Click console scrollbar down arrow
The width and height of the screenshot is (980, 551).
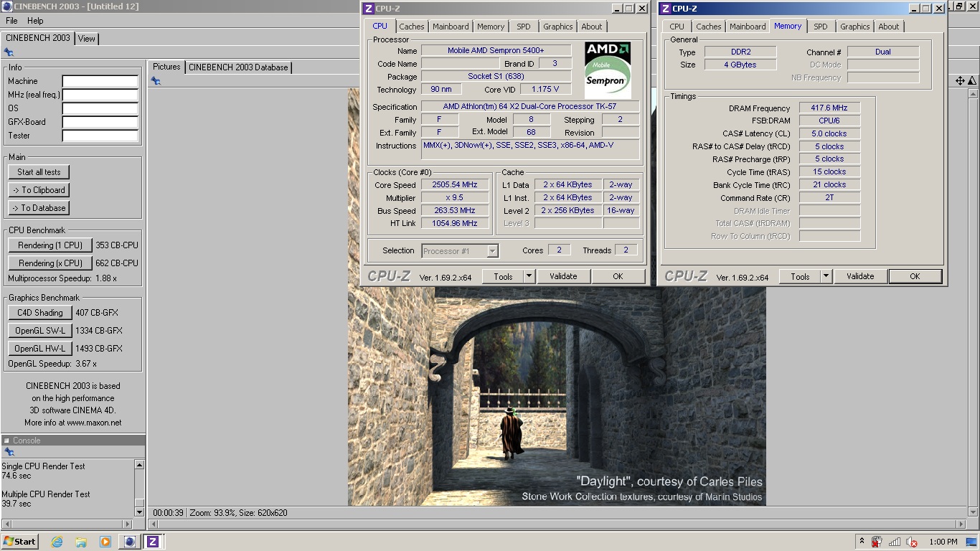pyautogui.click(x=140, y=512)
